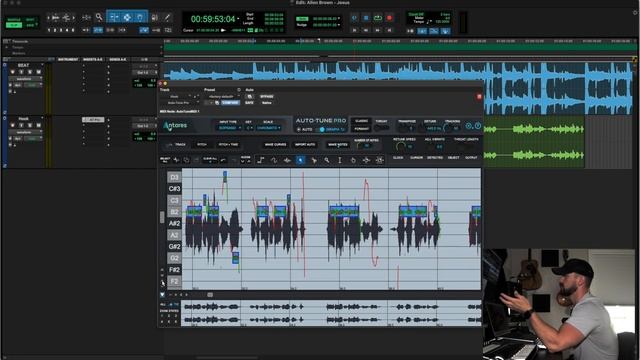640x360 pixels.
Task: Select the Hand scroll tool in Auto-Tune
Action: pyautogui.click(x=353, y=160)
